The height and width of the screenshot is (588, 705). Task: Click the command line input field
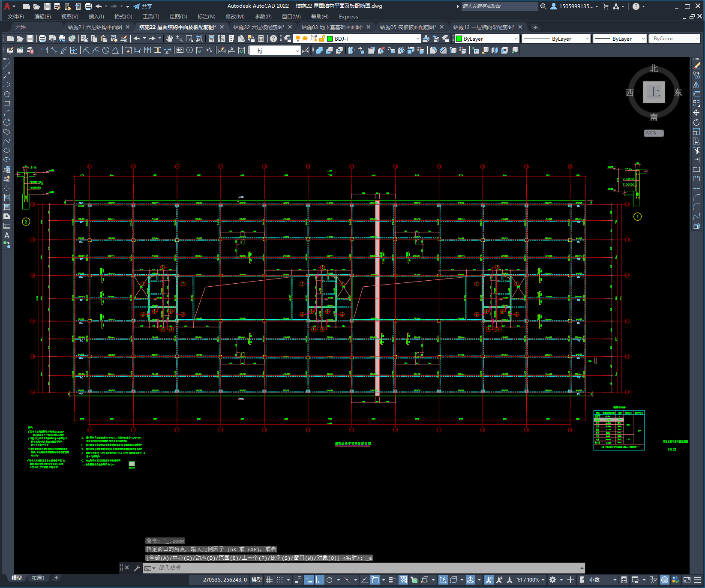tap(364, 568)
